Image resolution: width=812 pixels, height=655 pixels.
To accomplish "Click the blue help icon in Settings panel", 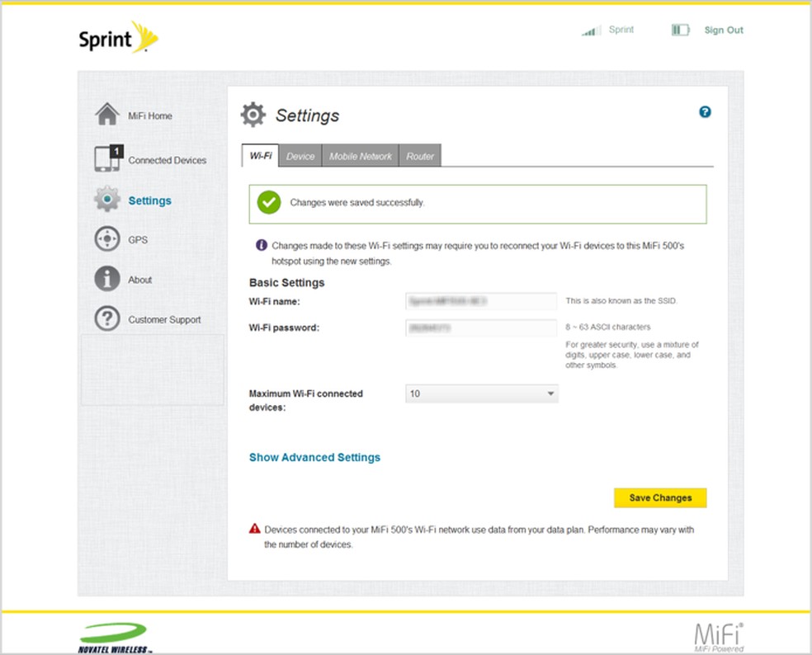I will [x=705, y=112].
